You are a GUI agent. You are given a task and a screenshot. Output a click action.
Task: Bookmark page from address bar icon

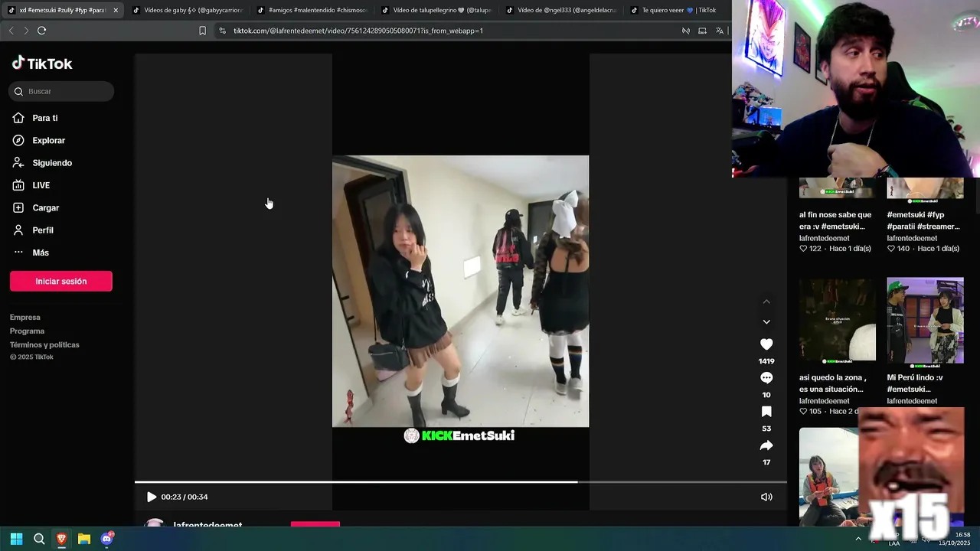(202, 31)
